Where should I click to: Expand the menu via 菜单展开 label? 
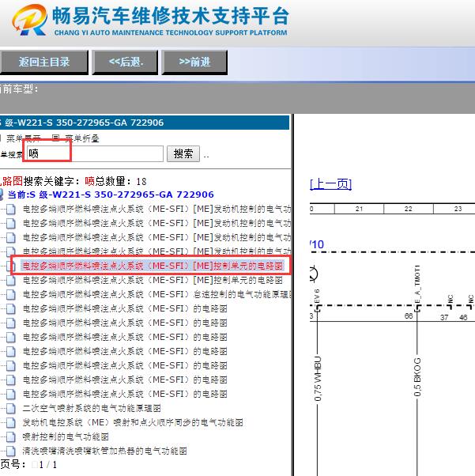click(x=24, y=138)
